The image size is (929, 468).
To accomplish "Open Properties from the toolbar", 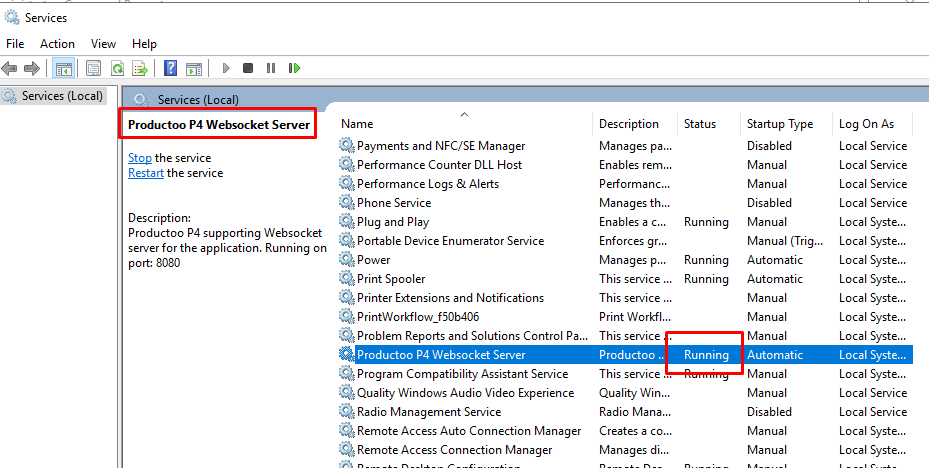I will pos(93,68).
